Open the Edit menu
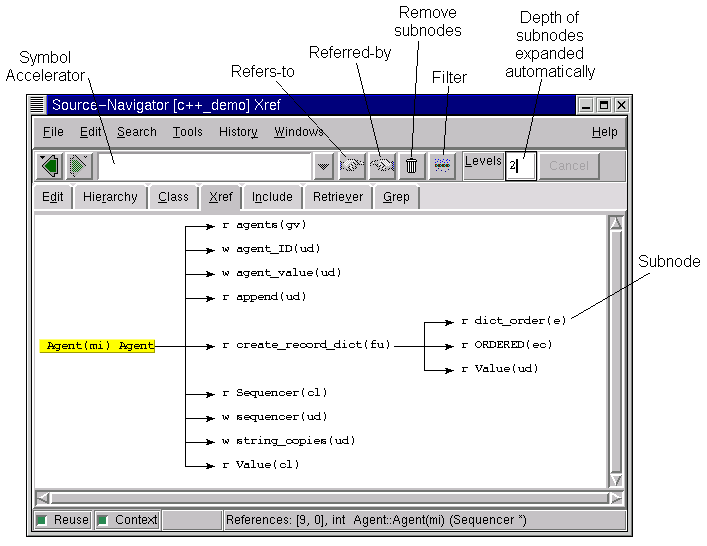 (90, 132)
